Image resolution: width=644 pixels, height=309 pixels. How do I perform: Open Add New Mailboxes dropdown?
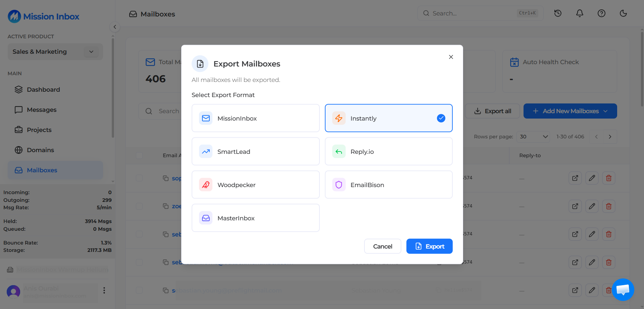click(x=570, y=111)
